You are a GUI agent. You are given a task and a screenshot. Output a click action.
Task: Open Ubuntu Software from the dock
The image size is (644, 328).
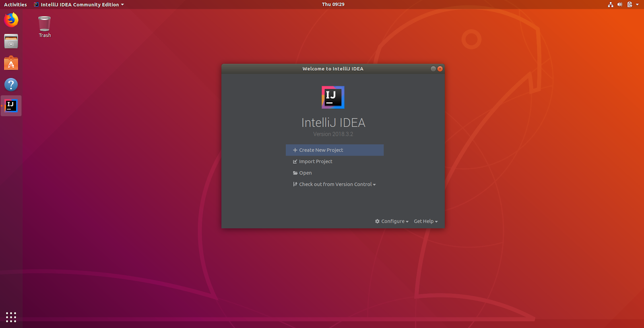(11, 63)
